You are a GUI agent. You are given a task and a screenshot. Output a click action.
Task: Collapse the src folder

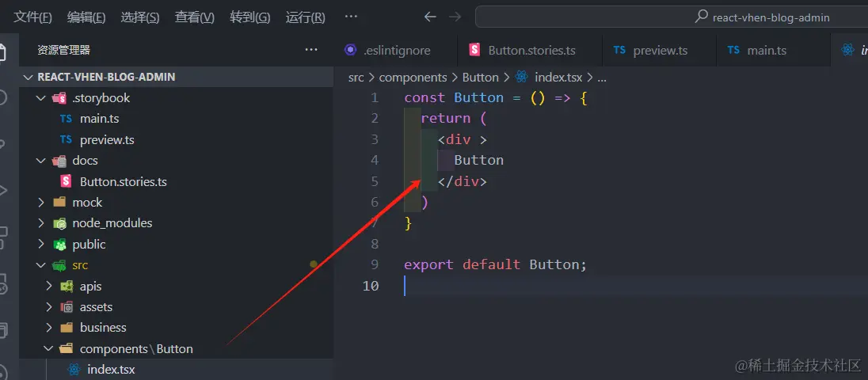[176, 265]
